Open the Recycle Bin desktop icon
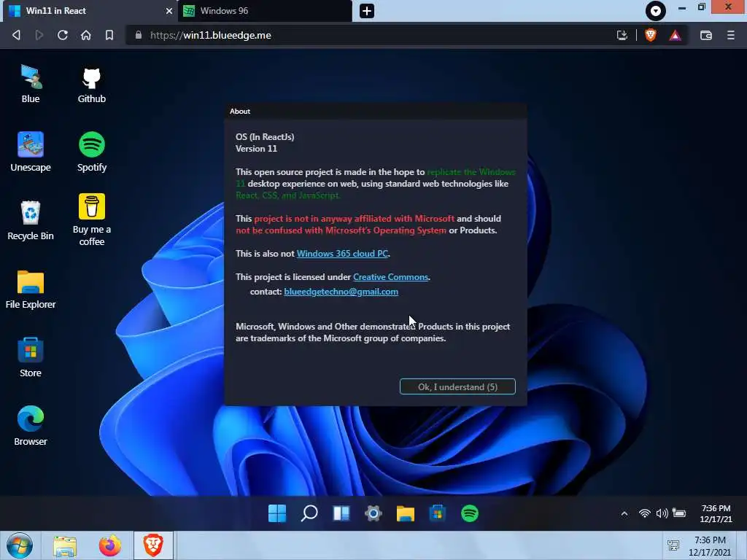This screenshot has width=747, height=560. coord(31,220)
